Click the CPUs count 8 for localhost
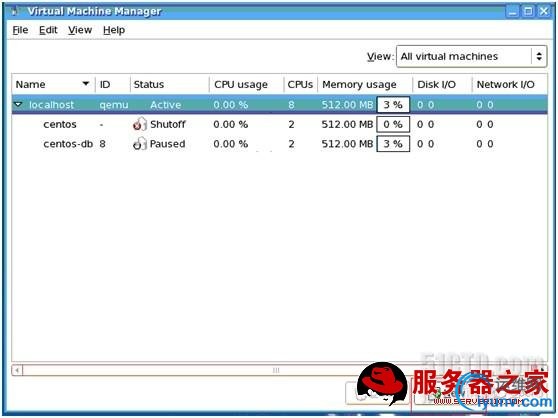558x418 pixels. pyautogui.click(x=291, y=105)
